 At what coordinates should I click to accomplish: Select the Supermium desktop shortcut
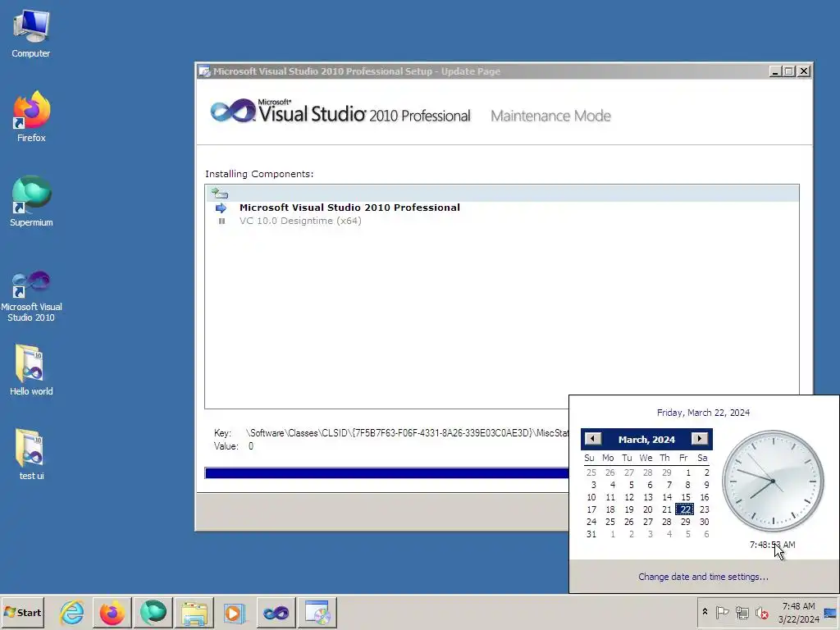pos(31,201)
